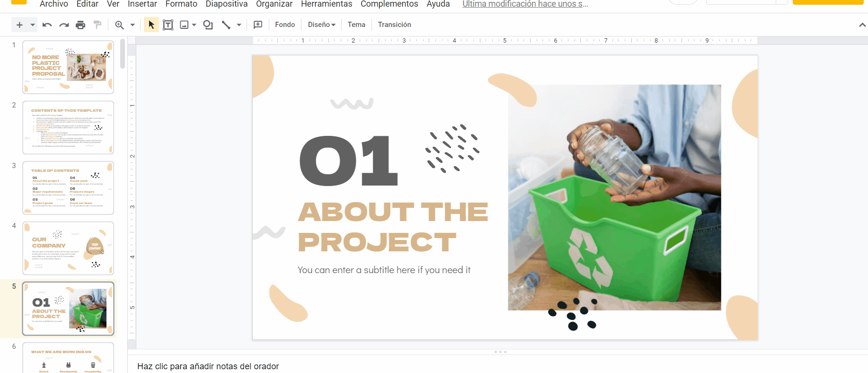Click the 01 number on the slide
Screen dimensions: 868x373
349,161
